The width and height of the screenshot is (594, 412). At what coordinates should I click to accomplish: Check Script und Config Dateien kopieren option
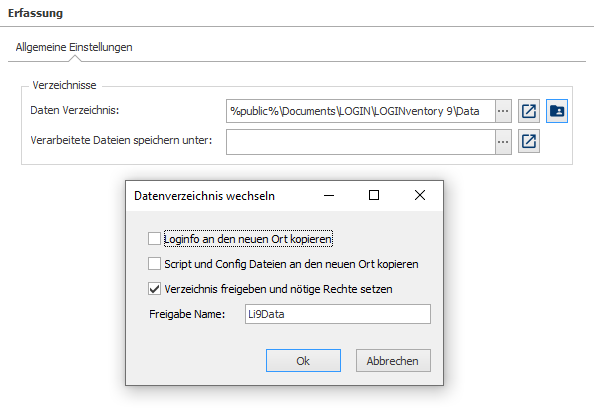click(x=154, y=264)
